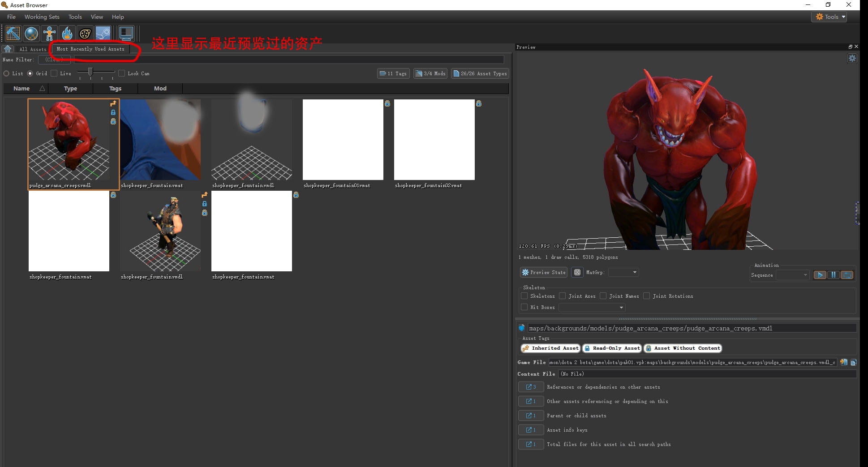Image resolution: width=868 pixels, height=467 pixels.
Task: Enable Lock Cam checkbox
Action: tap(121, 73)
